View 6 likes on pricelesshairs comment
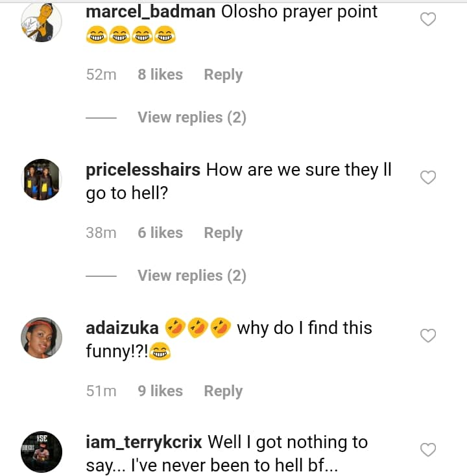467x476 pixels. [x=160, y=233]
